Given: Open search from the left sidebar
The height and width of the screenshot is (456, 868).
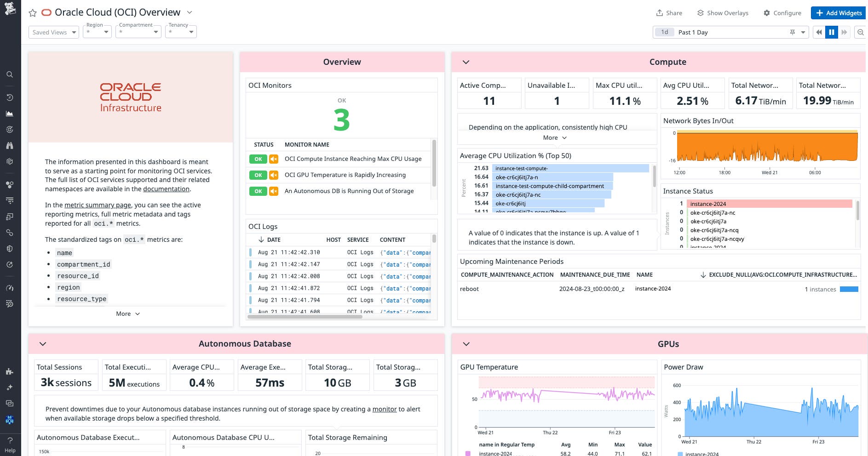Looking at the screenshot, I should pyautogui.click(x=9, y=74).
